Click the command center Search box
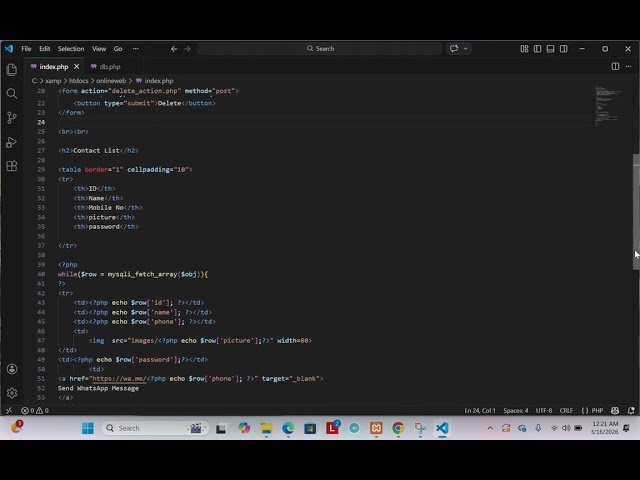This screenshot has height=480, width=640. 320,49
